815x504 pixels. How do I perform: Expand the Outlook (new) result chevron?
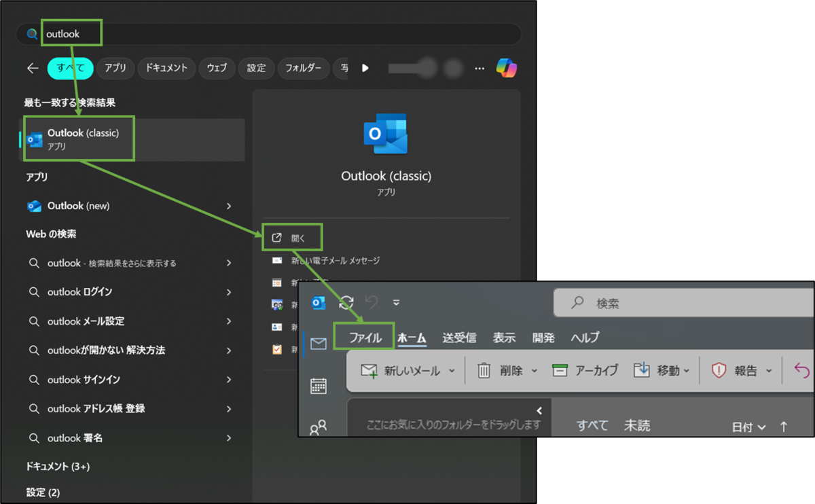click(x=229, y=206)
